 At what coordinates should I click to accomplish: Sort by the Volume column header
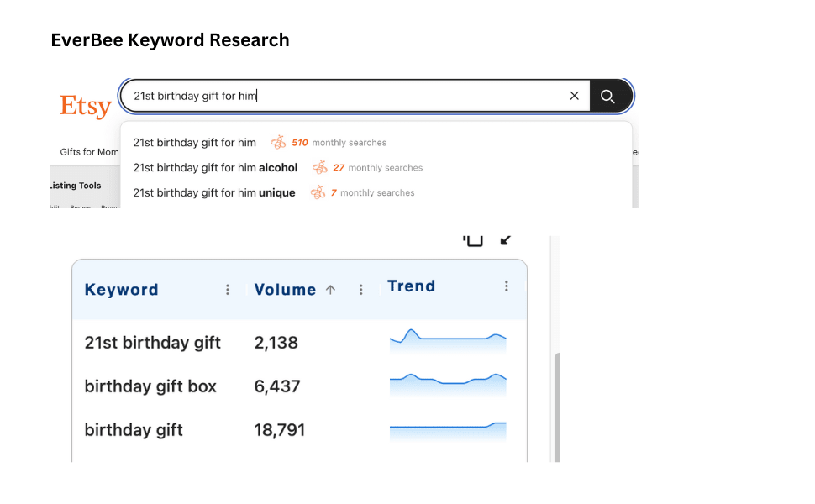[285, 290]
